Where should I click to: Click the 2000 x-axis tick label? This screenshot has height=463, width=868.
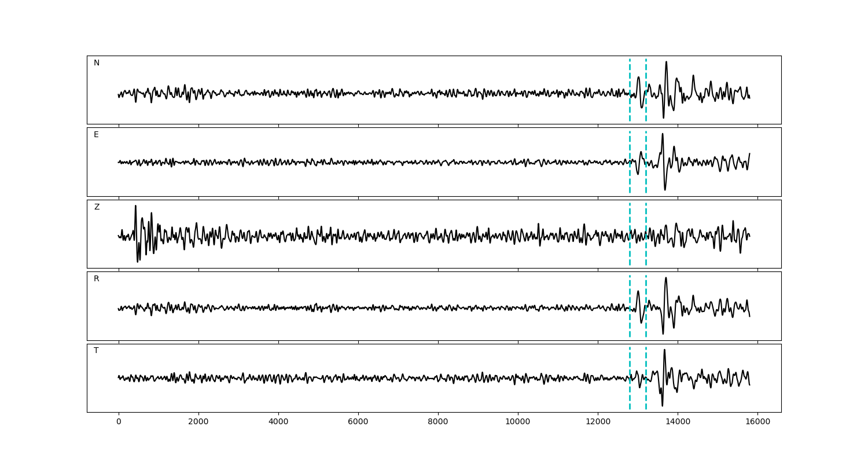(198, 422)
